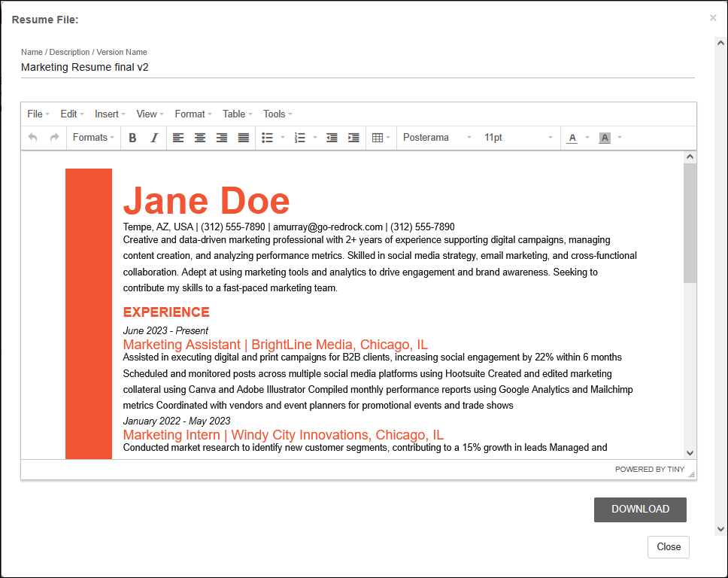The height and width of the screenshot is (578, 728).
Task: Open the Posterama font family dropdown
Action: (x=437, y=138)
